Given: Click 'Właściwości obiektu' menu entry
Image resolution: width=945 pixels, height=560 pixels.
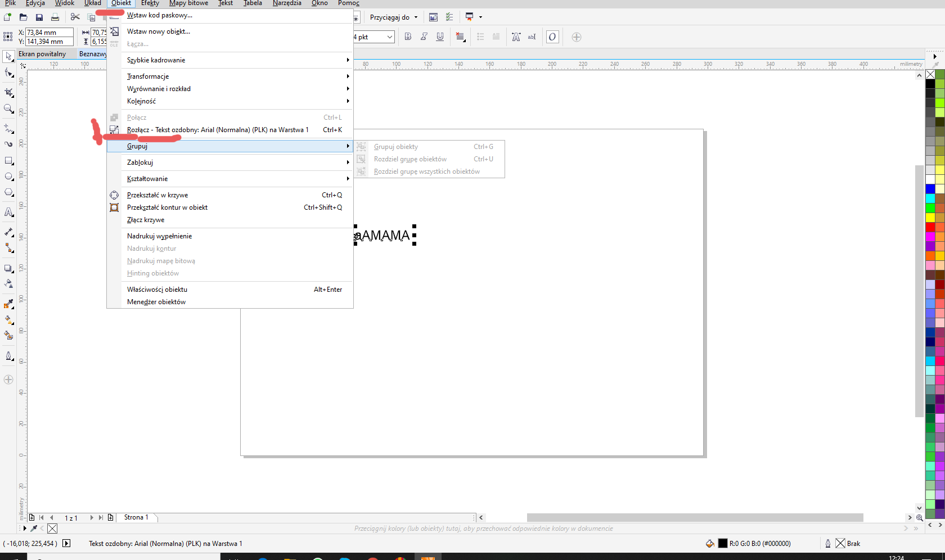Looking at the screenshot, I should [x=157, y=290].
